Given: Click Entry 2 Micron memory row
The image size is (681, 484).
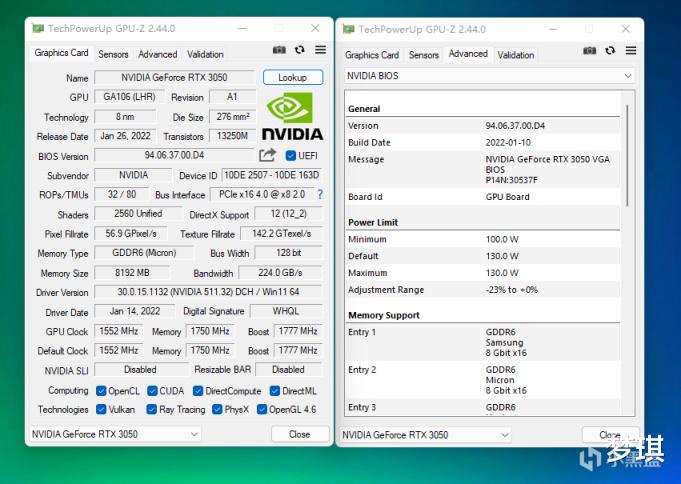Looking at the screenshot, I should [484, 380].
